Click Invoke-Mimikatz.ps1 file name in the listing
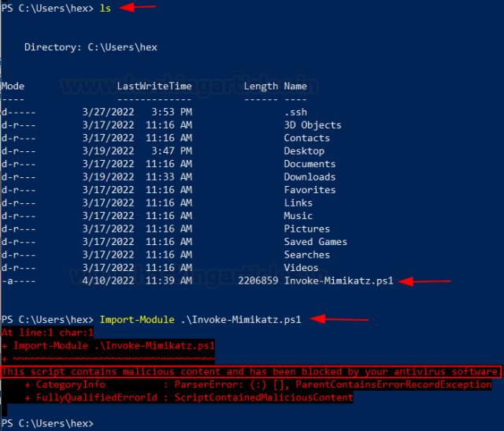The height and width of the screenshot is (431, 504). (338, 281)
